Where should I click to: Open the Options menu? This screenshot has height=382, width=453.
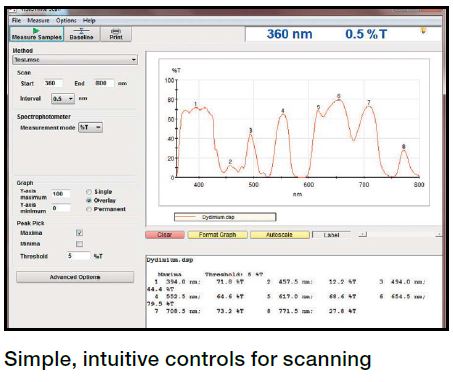[66, 20]
